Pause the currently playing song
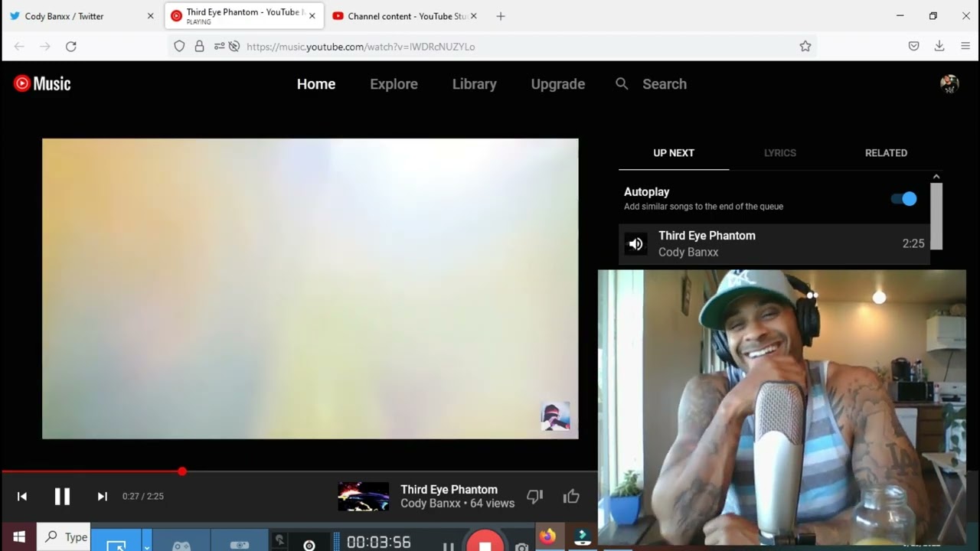 click(62, 496)
